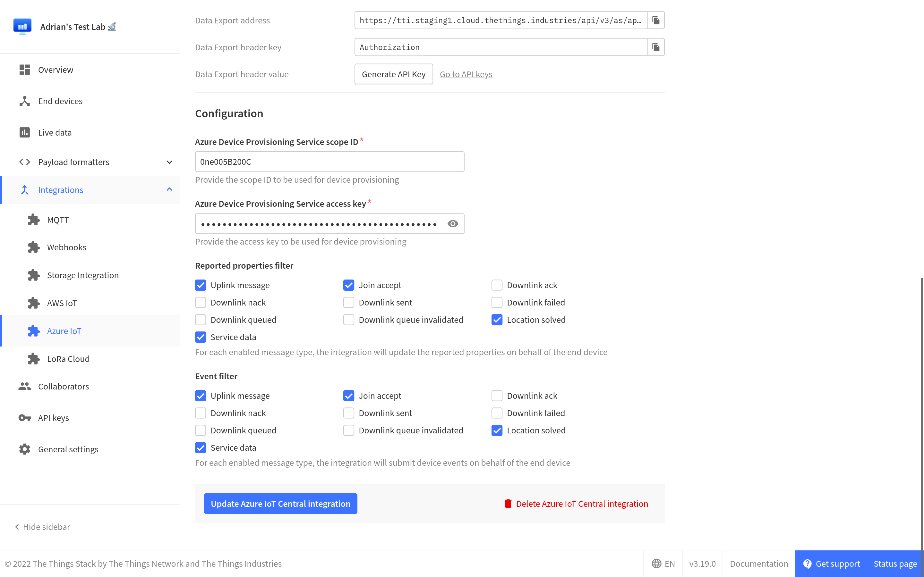Click the LoRa Cloud integration icon
Image resolution: width=924 pixels, height=577 pixels.
[x=33, y=358]
